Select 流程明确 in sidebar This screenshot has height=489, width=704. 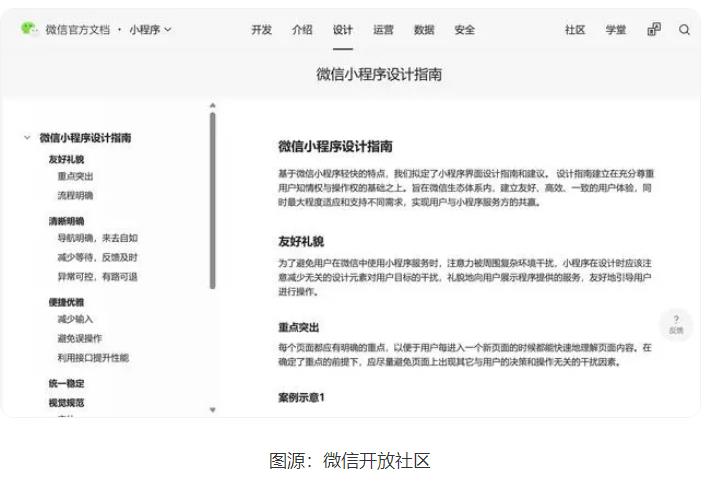75,195
